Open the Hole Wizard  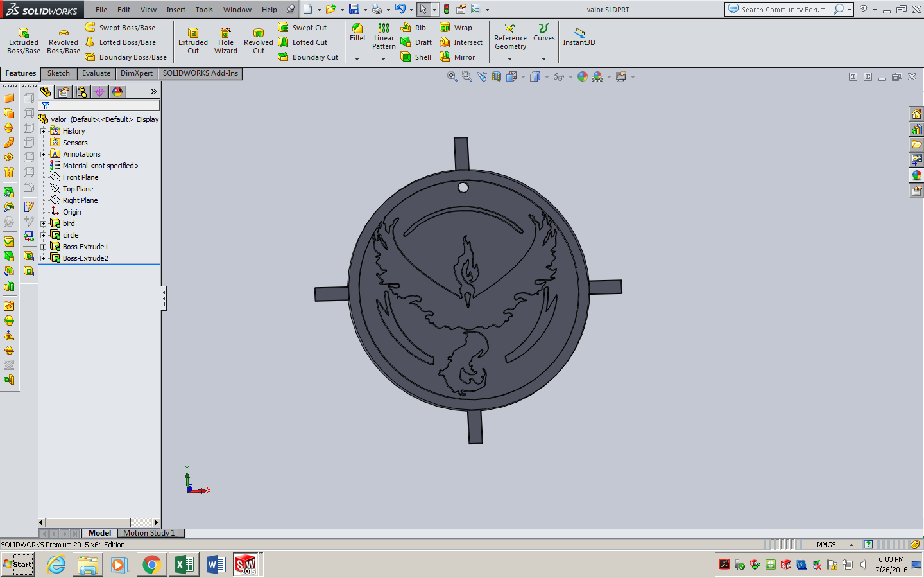click(225, 39)
